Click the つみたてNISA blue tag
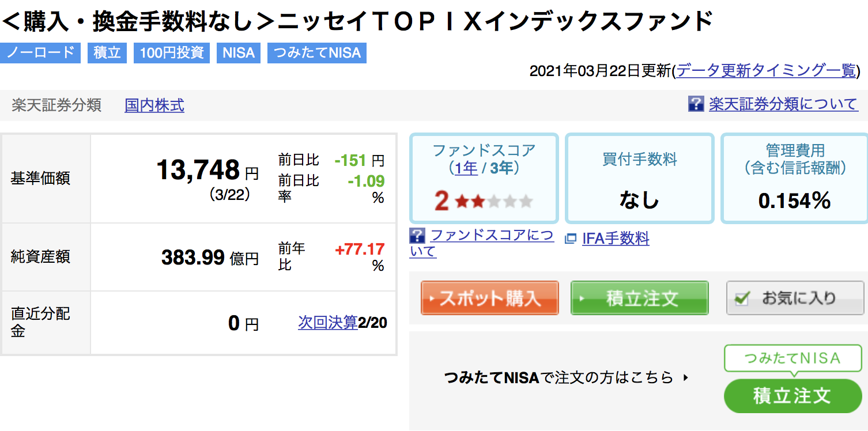 coord(317,53)
